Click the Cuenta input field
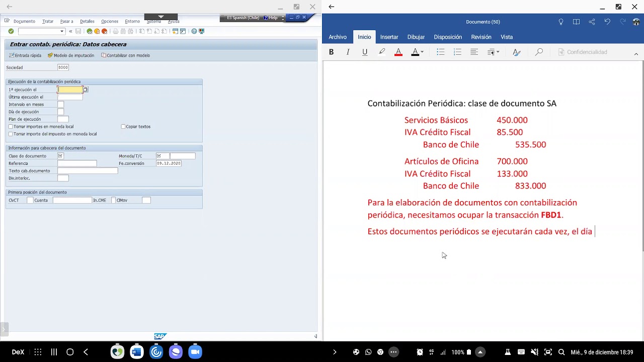This screenshot has width=644, height=362. [x=72, y=200]
